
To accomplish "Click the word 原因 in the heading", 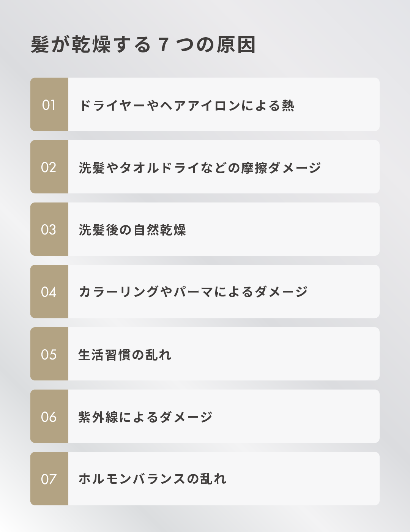I will (x=236, y=45).
